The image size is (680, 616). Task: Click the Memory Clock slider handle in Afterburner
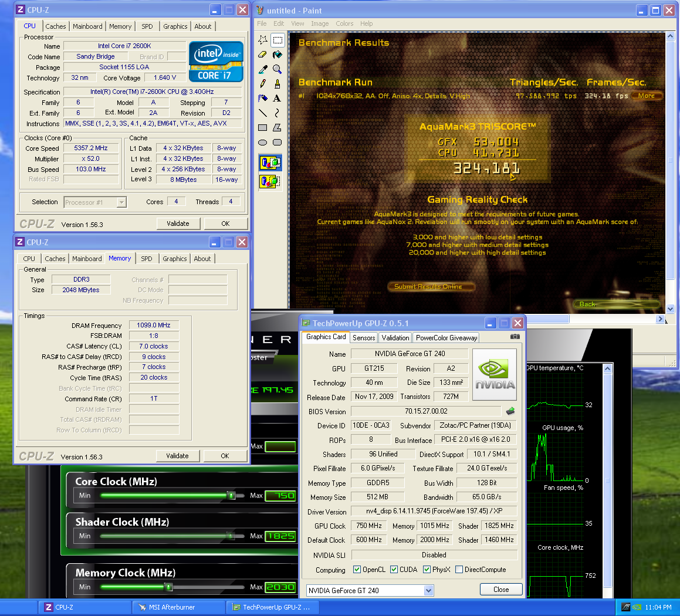pyautogui.click(x=169, y=587)
